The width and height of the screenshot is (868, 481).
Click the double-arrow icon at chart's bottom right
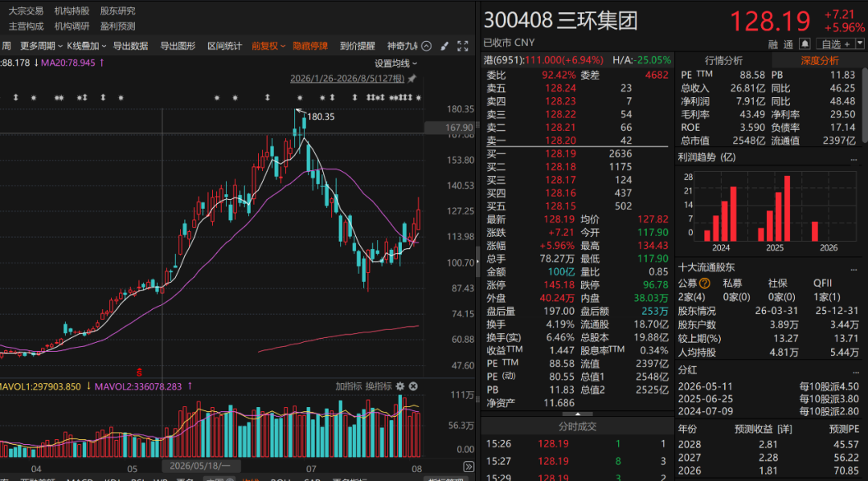tap(469, 467)
